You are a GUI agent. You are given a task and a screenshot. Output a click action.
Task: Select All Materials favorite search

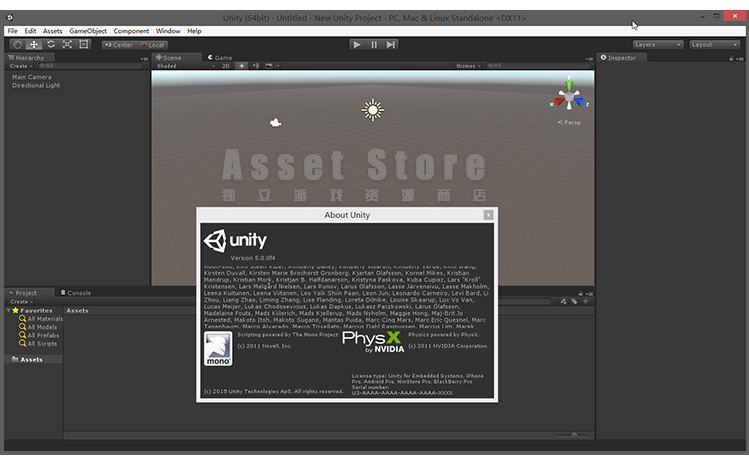pyautogui.click(x=41, y=319)
